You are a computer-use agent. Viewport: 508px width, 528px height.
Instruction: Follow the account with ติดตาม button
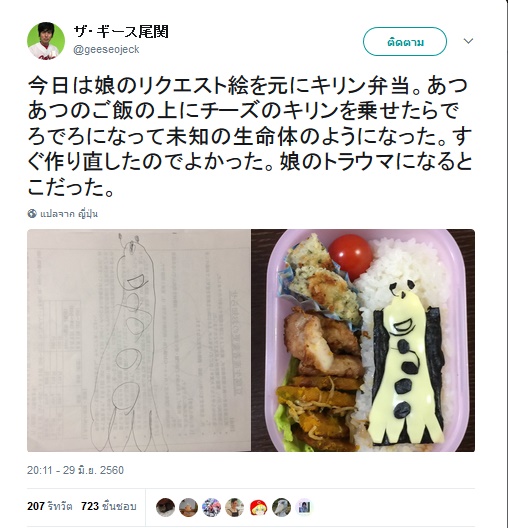coord(405,41)
